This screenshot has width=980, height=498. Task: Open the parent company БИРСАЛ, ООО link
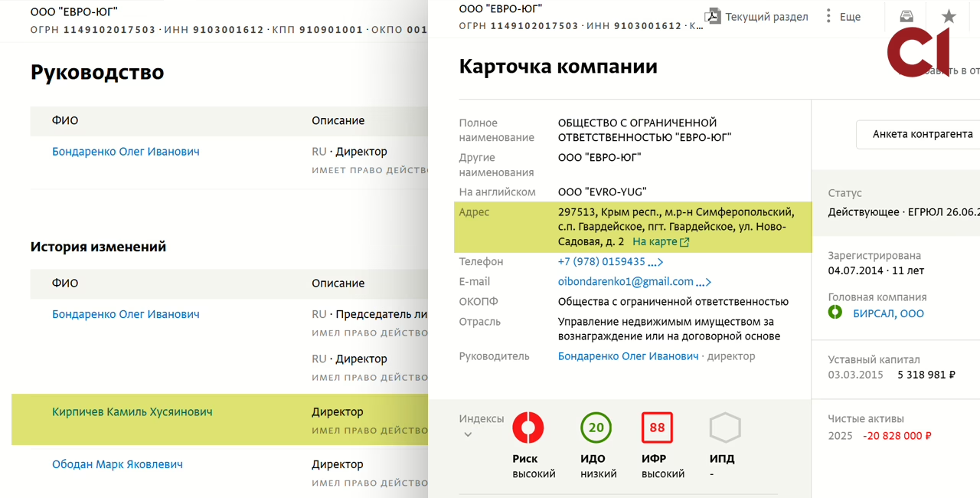point(888,313)
